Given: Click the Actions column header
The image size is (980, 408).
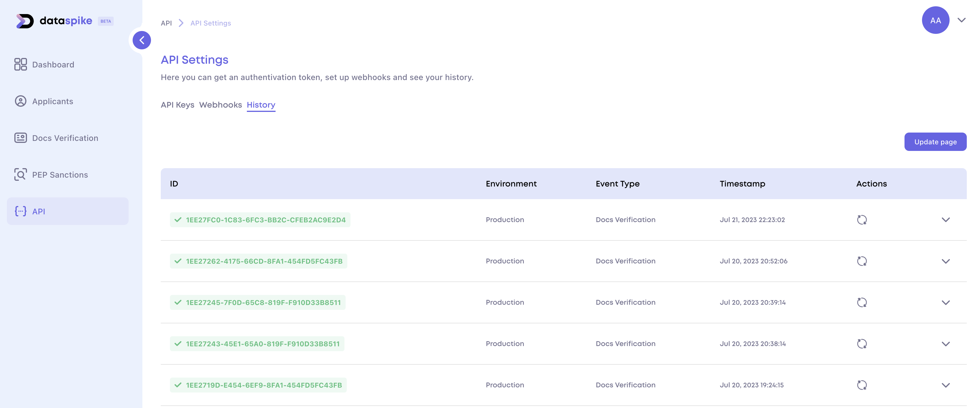Looking at the screenshot, I should (x=871, y=184).
